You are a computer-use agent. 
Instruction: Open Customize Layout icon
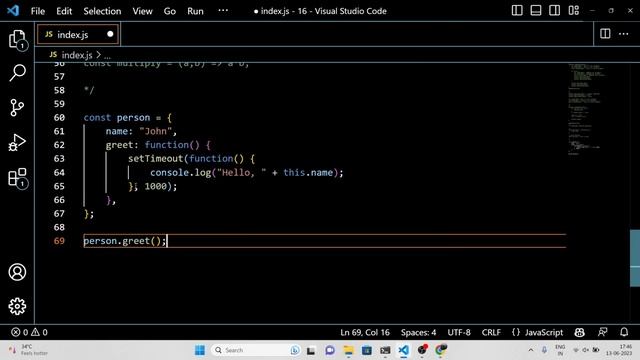[x=573, y=11]
